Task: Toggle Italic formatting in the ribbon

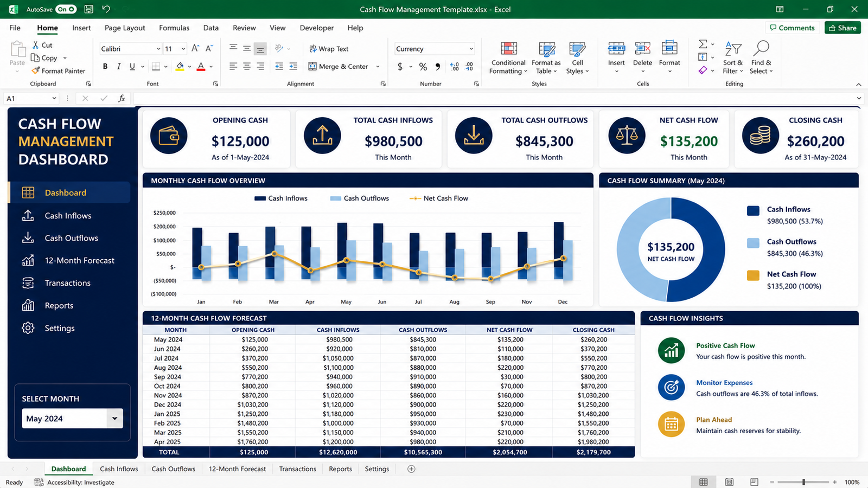Action: click(119, 66)
